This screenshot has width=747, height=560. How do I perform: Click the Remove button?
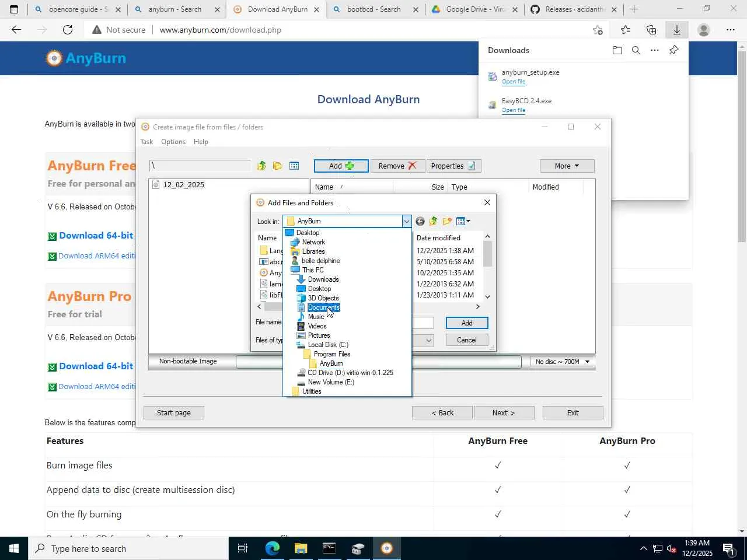tap(397, 166)
